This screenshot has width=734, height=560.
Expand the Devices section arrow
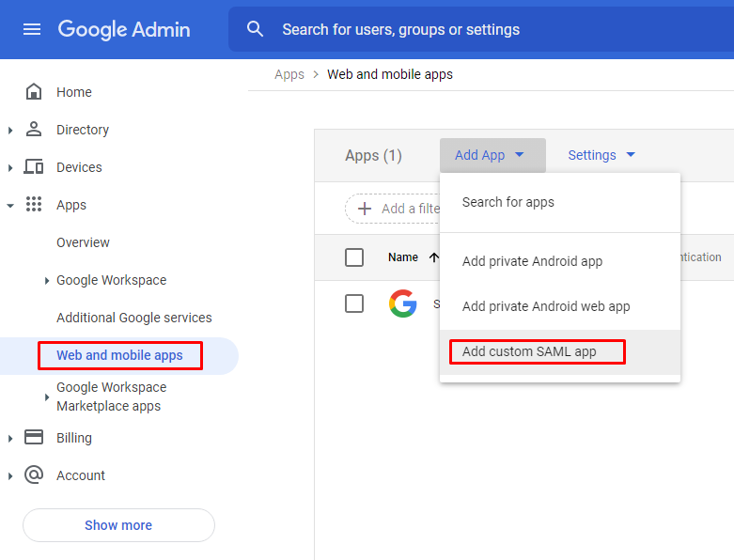[10, 167]
